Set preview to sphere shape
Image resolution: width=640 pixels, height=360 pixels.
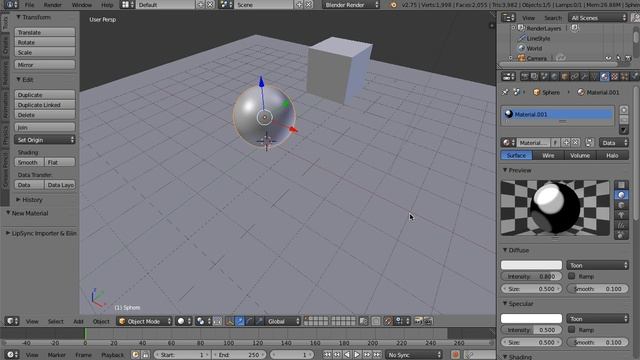[x=621, y=195]
